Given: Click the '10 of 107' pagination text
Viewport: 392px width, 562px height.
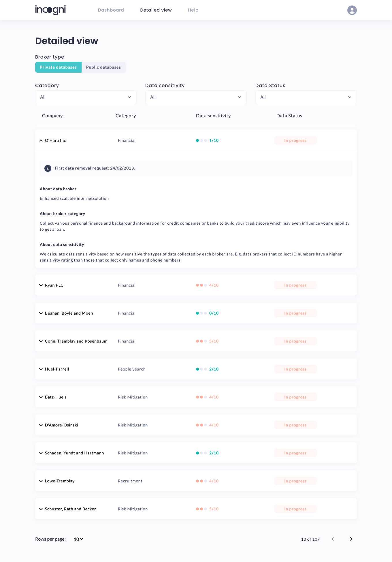Looking at the screenshot, I should click(x=310, y=539).
